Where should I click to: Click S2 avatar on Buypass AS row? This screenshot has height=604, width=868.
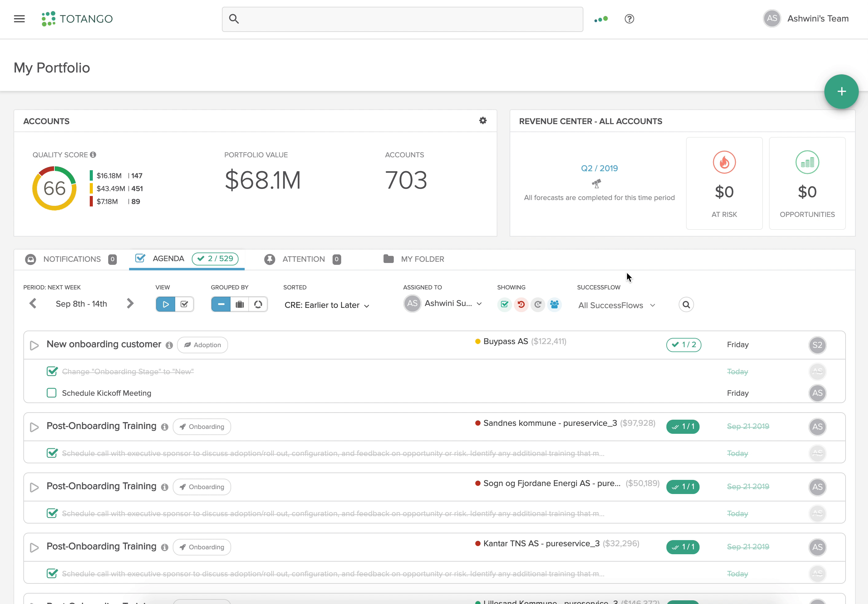pyautogui.click(x=817, y=345)
